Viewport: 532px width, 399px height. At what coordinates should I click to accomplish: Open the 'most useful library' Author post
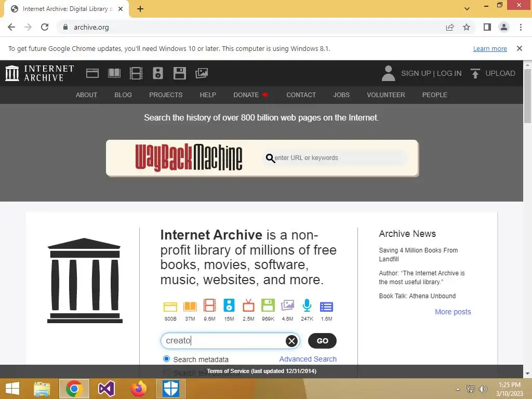(422, 277)
